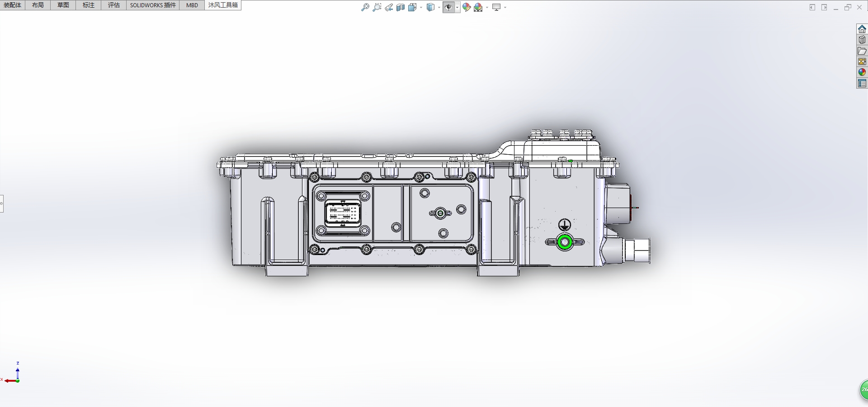Screen dimensions: 868x407
Task: Click the Previous View icon
Action: pos(389,7)
